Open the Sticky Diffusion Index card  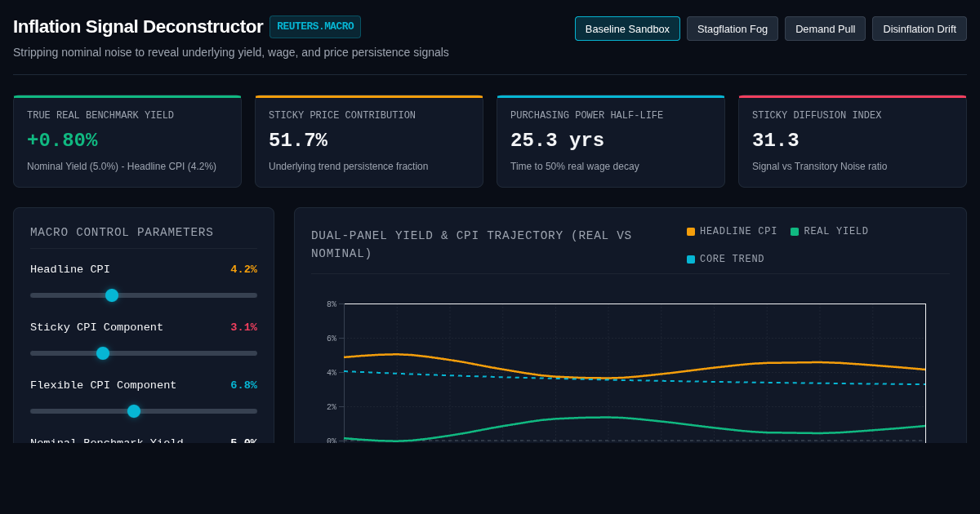(x=853, y=142)
